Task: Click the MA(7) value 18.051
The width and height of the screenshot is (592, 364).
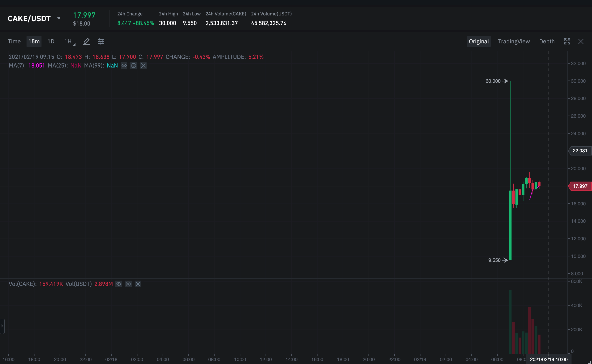Action: tap(37, 66)
